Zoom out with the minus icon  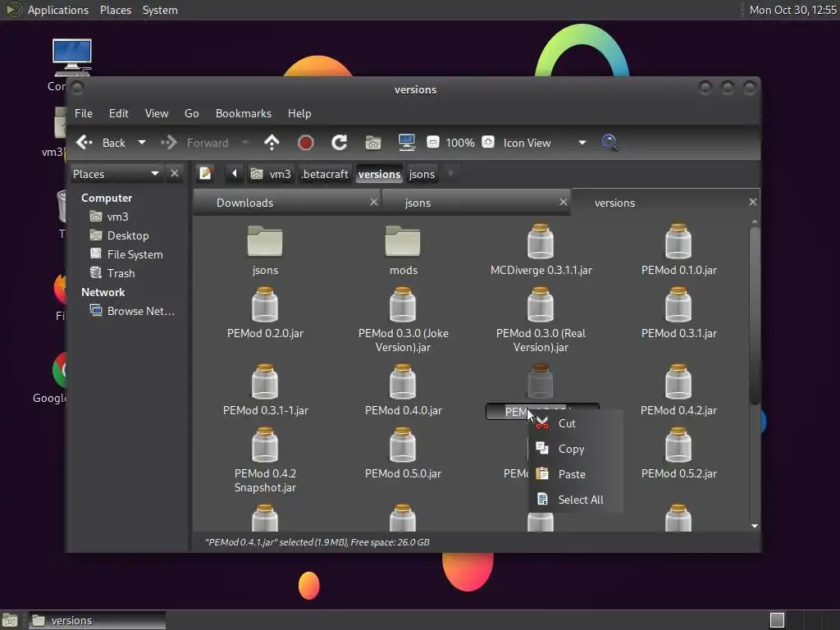pos(433,143)
